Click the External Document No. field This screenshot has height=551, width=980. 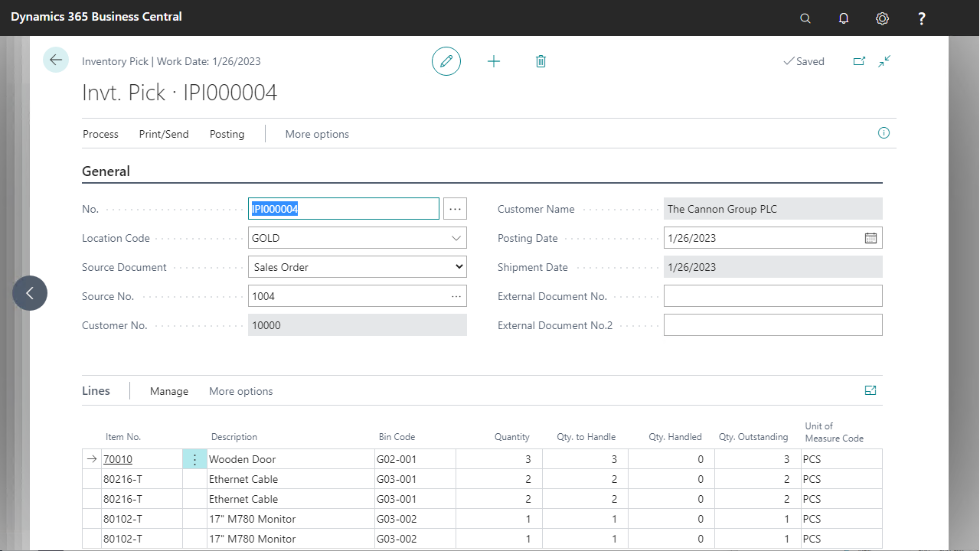click(773, 296)
